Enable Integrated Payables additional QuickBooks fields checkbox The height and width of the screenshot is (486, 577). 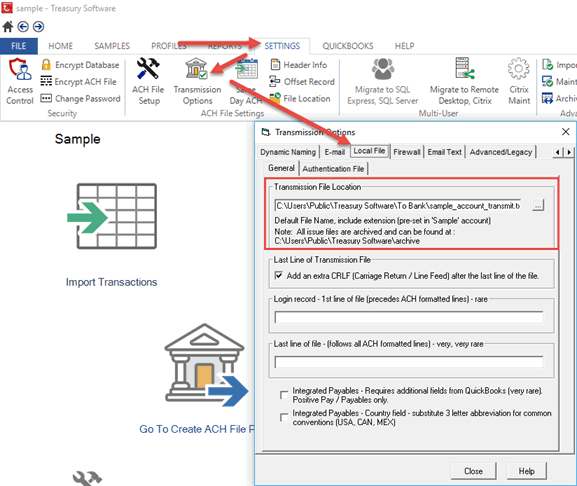[x=284, y=395]
